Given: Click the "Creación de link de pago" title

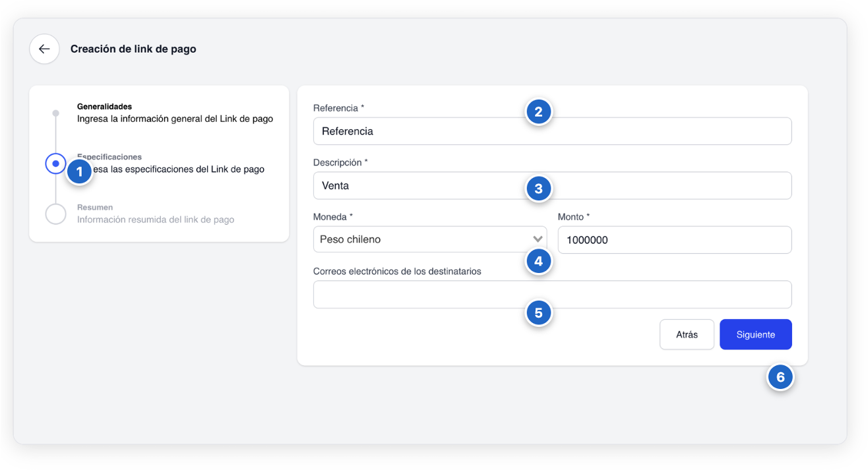Looking at the screenshot, I should click(x=133, y=49).
